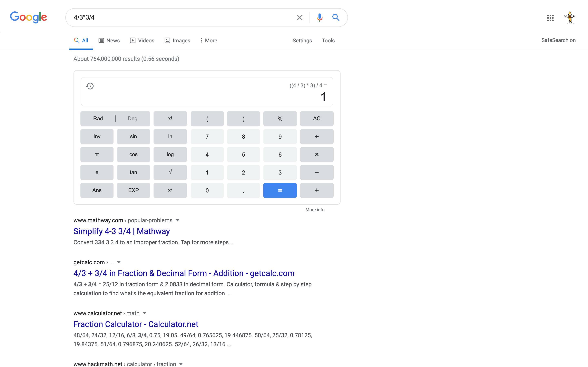Open the More search categories menu
This screenshot has height=367, width=588.
[208, 41]
